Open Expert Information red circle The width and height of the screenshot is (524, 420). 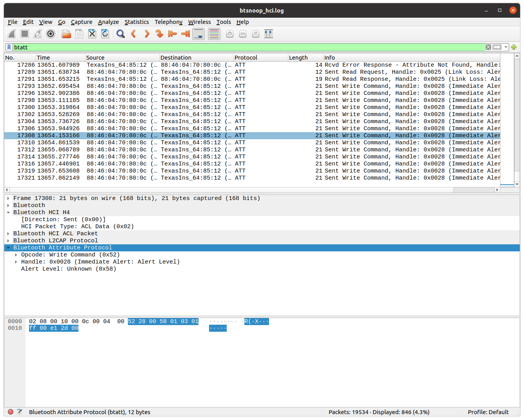pos(11,412)
